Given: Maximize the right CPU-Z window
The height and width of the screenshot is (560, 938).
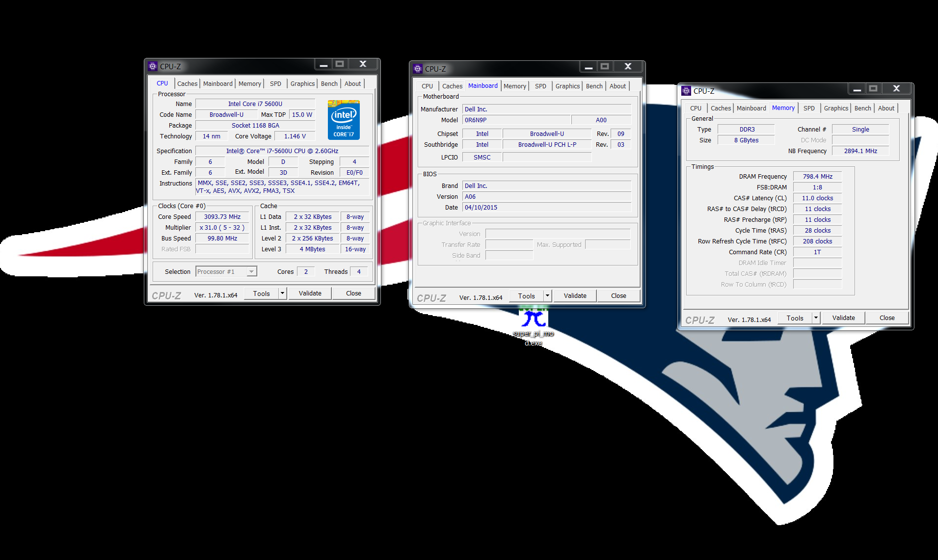Looking at the screenshot, I should point(873,89).
